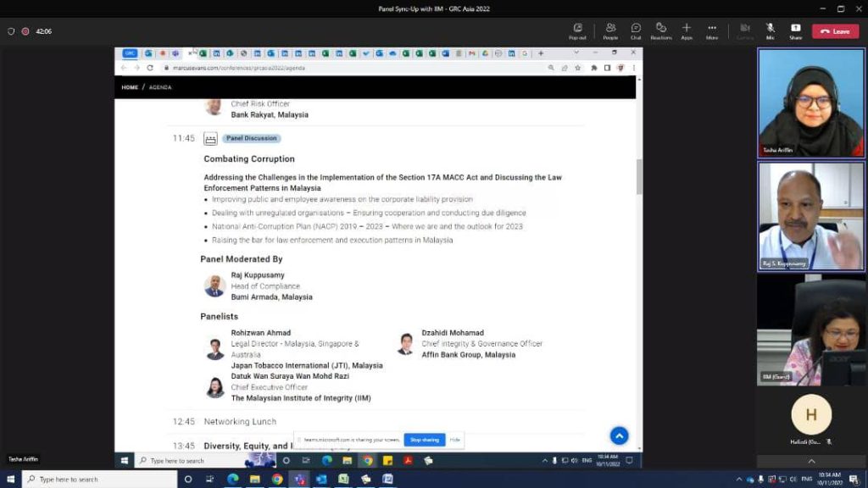The width and height of the screenshot is (868, 488).
Task: Click the webpage vertical scrollbar thumb
Action: point(639,176)
